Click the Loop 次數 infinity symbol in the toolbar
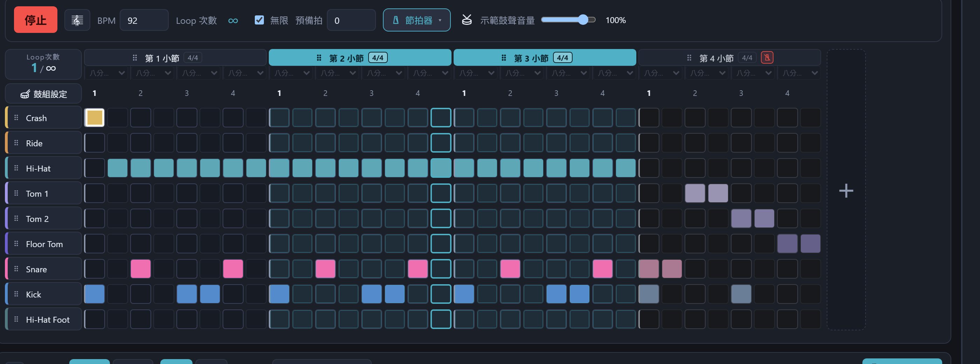 tap(233, 21)
